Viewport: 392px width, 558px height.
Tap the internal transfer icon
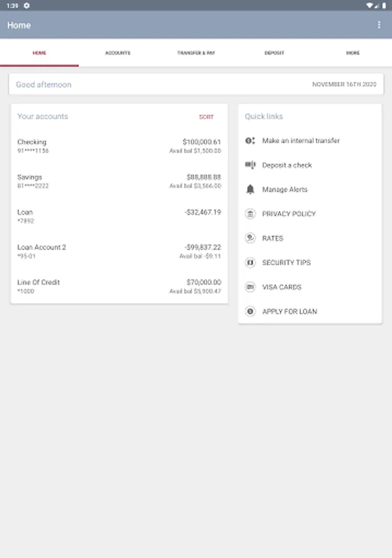point(250,141)
